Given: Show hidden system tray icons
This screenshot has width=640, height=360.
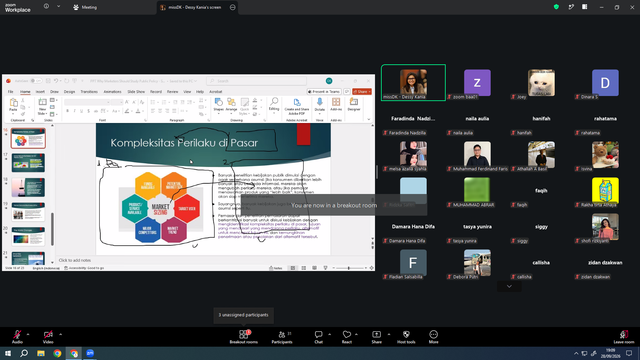Looking at the screenshot, I should click(576, 353).
